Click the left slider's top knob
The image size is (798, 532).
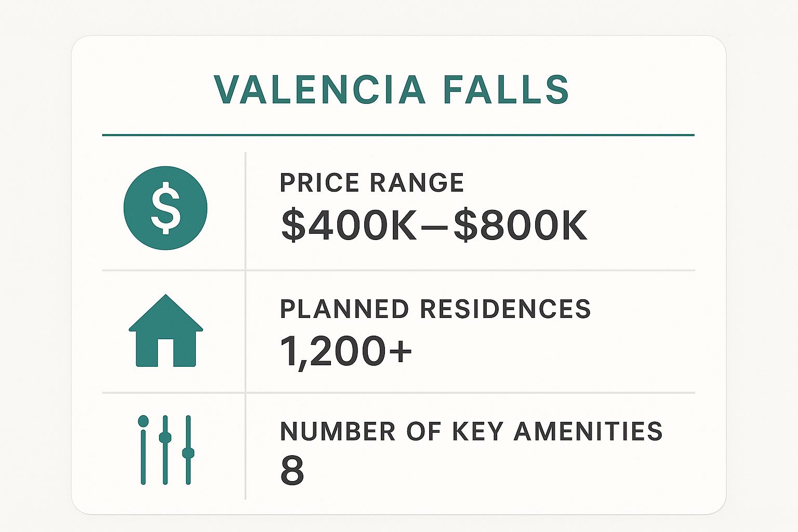(x=143, y=421)
